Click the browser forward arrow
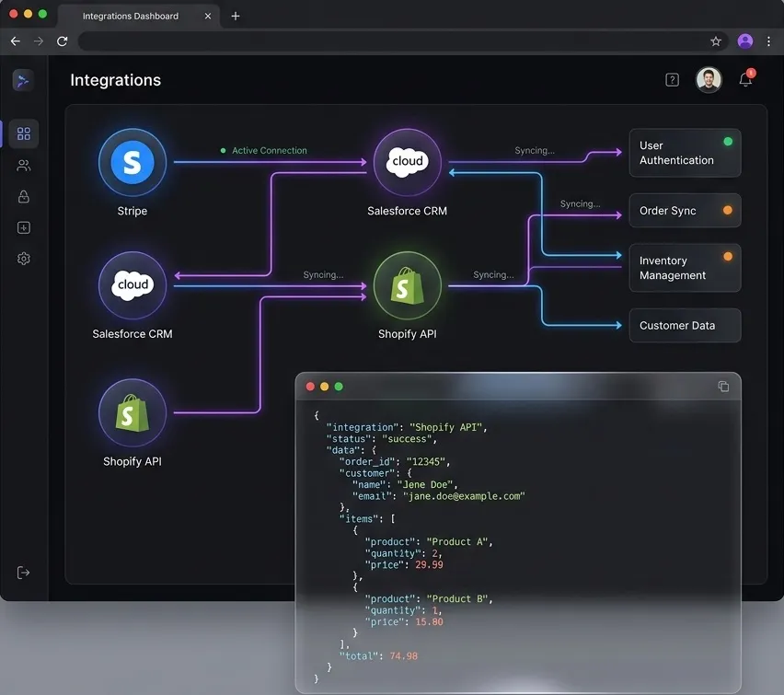784x695 pixels. tap(39, 41)
